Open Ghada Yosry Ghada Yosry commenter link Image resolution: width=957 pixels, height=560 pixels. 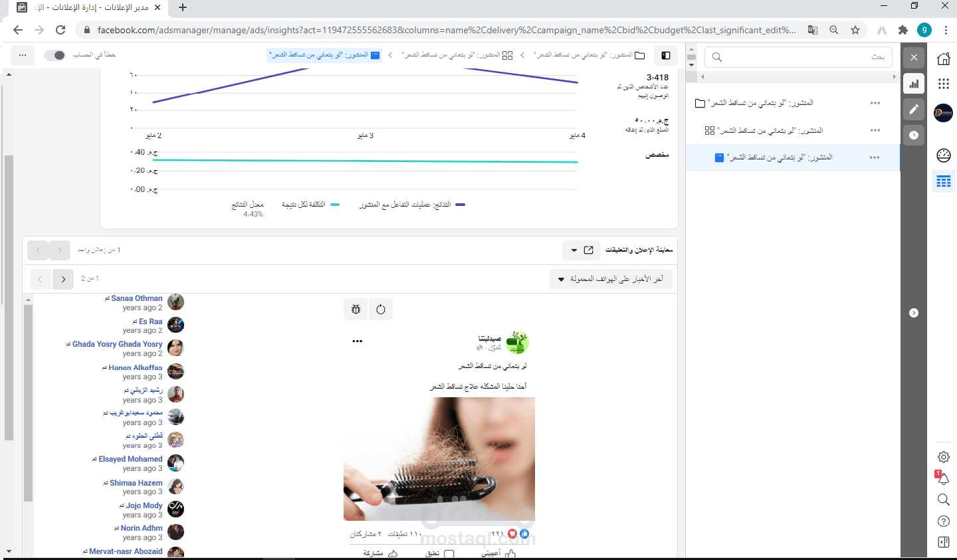pyautogui.click(x=117, y=344)
